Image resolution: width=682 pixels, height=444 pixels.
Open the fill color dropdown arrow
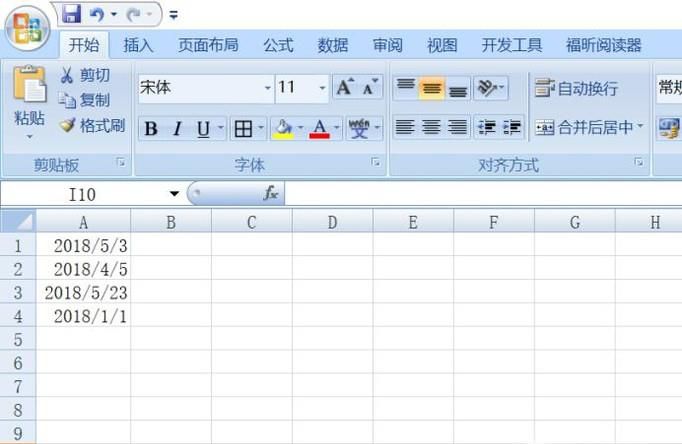[x=301, y=127]
